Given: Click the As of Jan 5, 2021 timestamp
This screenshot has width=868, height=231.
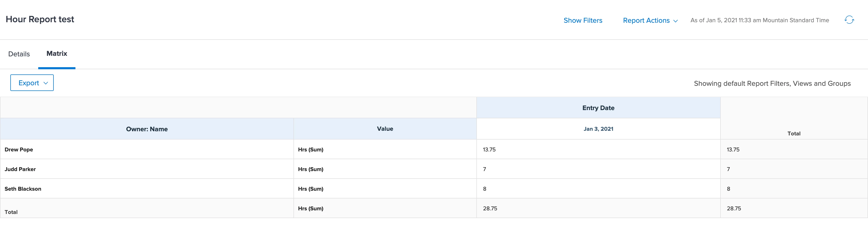Looking at the screenshot, I should tap(760, 20).
